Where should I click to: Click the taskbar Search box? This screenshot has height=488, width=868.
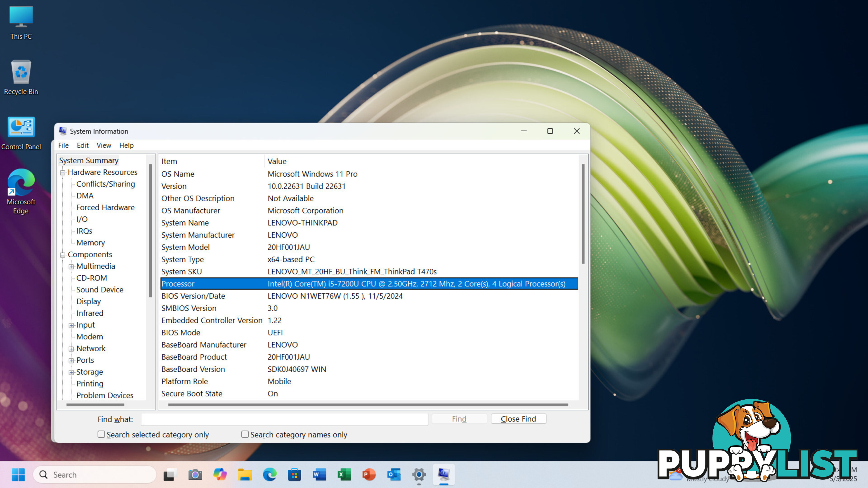[95, 474]
